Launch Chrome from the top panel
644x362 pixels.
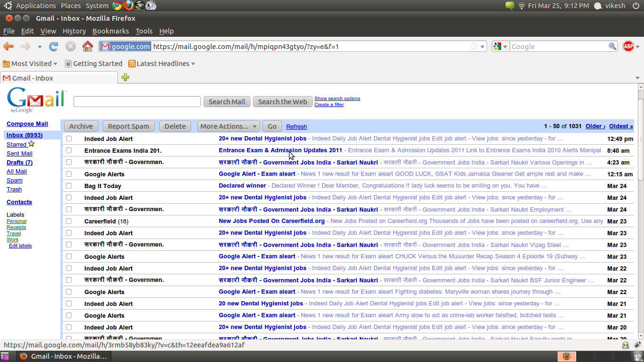[x=117, y=6]
